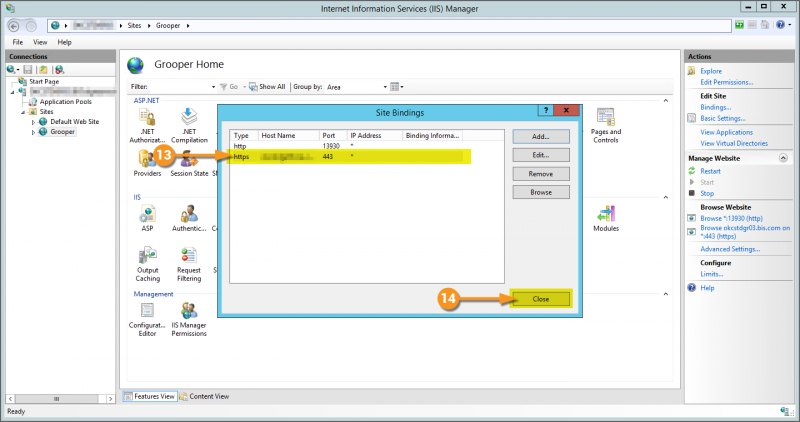Click the View Applications link
This screenshot has height=422, width=800.
[727, 132]
